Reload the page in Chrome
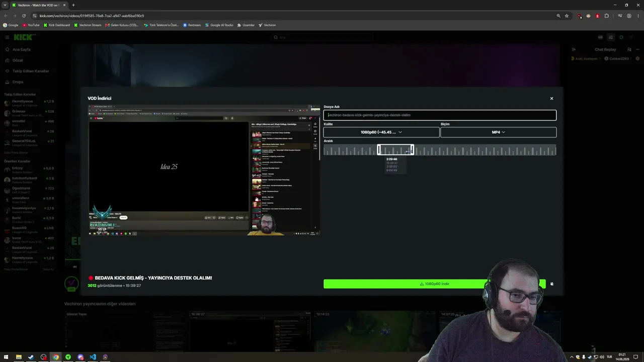 click(x=24, y=16)
